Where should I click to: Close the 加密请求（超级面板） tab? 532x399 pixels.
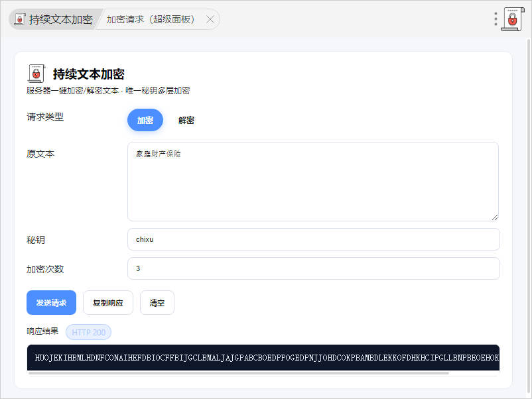point(210,19)
